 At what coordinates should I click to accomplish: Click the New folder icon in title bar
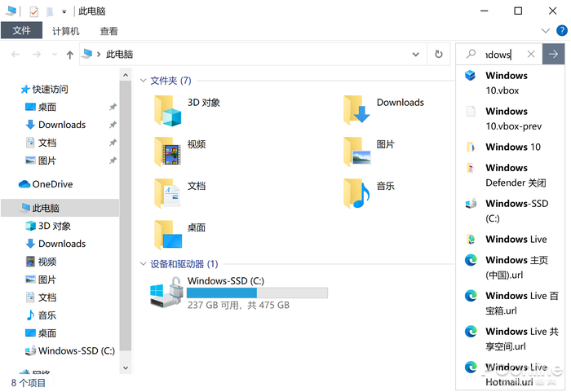click(x=50, y=11)
